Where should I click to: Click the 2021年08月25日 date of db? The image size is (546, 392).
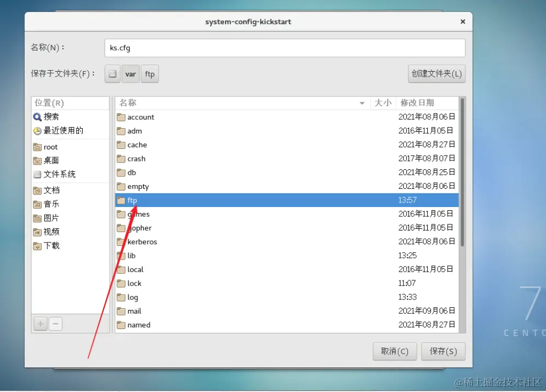pyautogui.click(x=427, y=172)
